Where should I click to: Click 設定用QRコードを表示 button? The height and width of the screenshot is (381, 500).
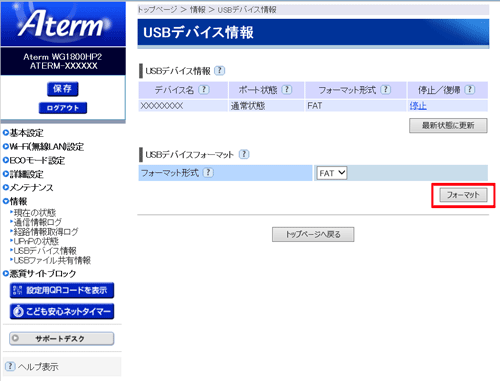point(62,290)
